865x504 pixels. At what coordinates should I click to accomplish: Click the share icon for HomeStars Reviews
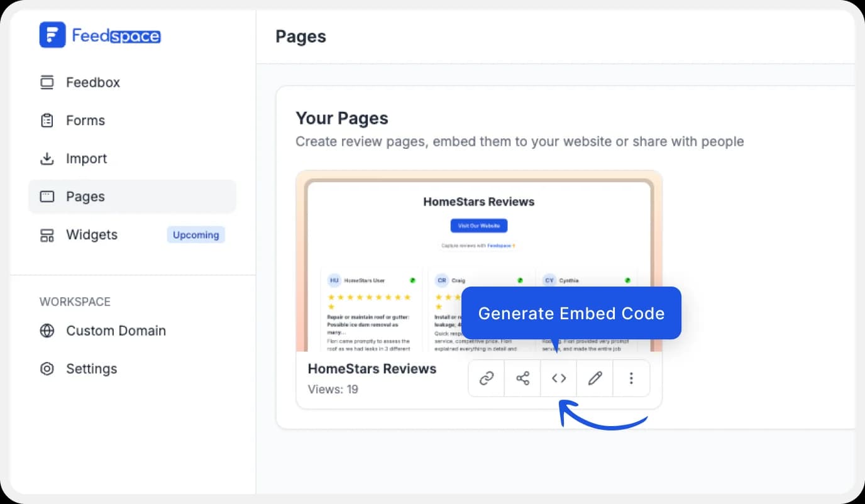point(522,378)
